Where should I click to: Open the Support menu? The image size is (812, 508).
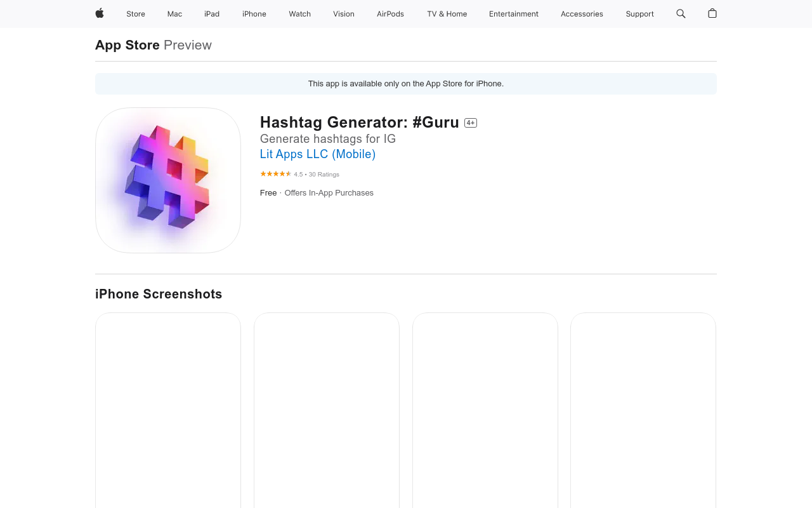[x=639, y=14]
